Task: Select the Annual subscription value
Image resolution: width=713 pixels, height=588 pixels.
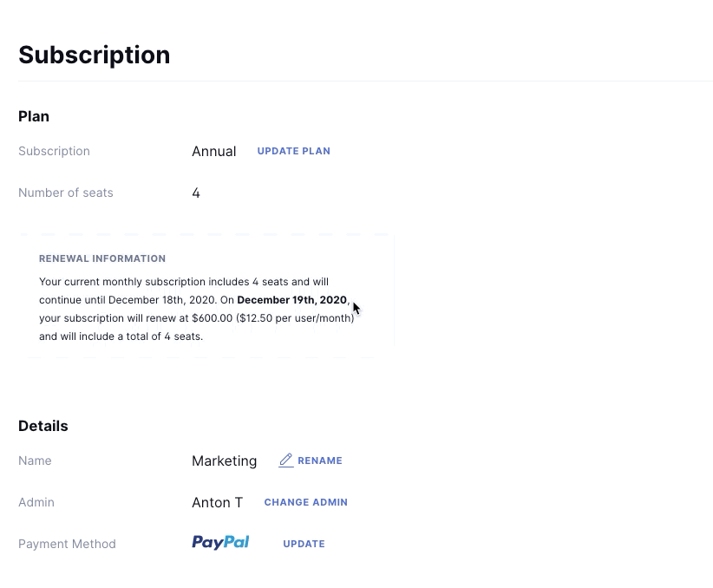Action: (x=213, y=151)
